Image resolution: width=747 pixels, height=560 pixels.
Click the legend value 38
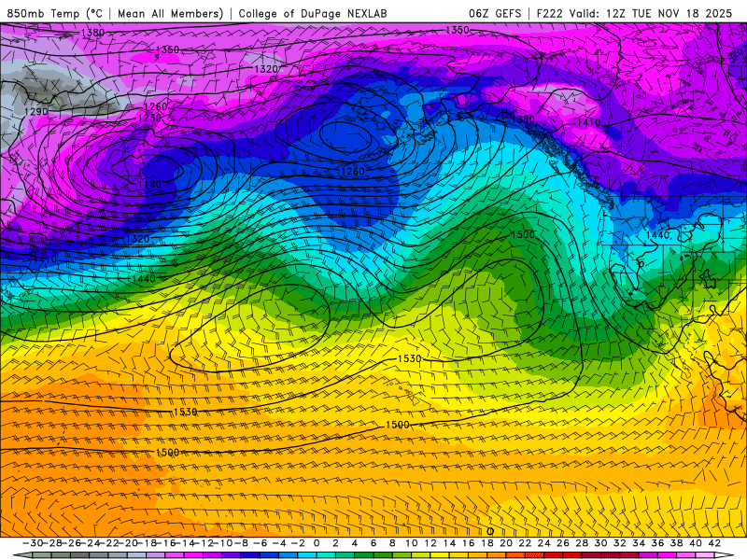tap(676, 543)
